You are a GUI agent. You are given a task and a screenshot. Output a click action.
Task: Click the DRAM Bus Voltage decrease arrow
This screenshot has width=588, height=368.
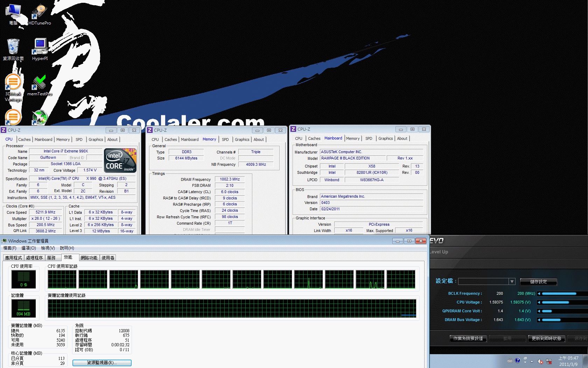click(539, 320)
